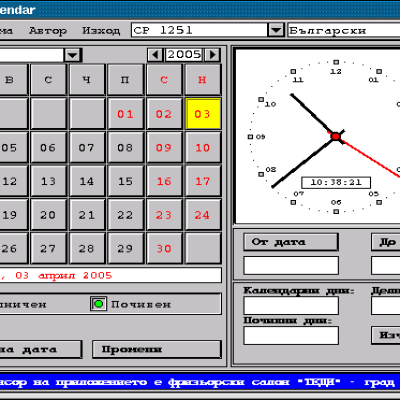Viewport: 400px width, 400px height.
Task: Select date 01 in calendar
Action: tap(125, 114)
